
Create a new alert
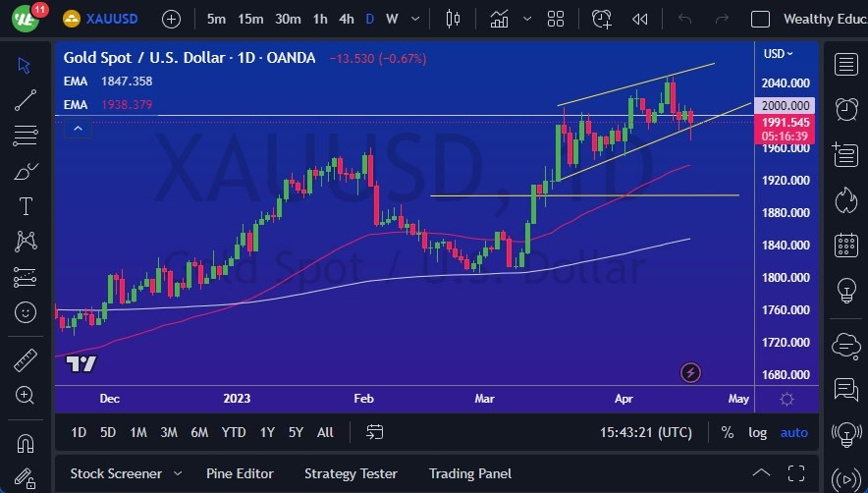click(x=602, y=19)
